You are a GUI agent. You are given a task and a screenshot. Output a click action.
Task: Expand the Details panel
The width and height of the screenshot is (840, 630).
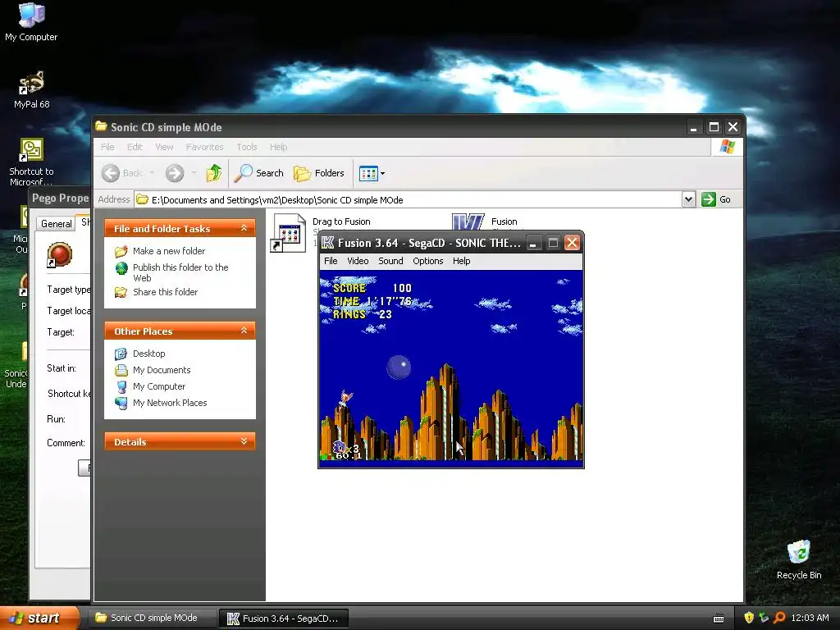pos(244,441)
